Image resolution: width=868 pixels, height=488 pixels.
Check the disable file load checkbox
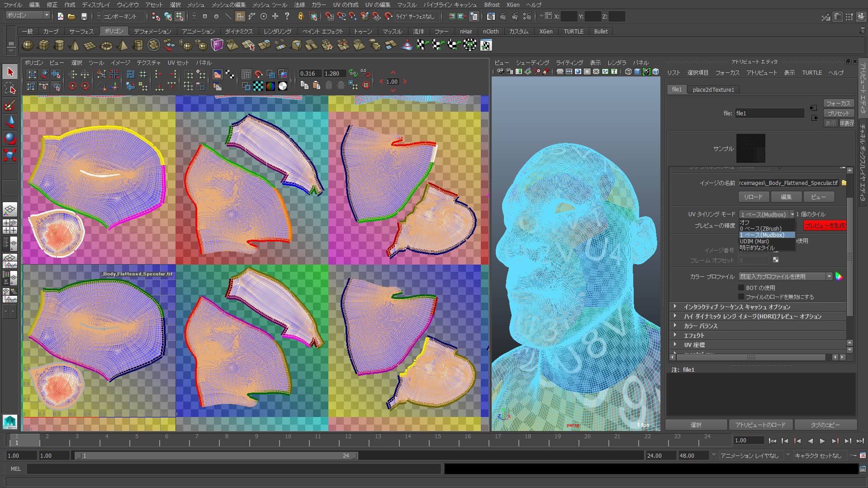tap(741, 297)
